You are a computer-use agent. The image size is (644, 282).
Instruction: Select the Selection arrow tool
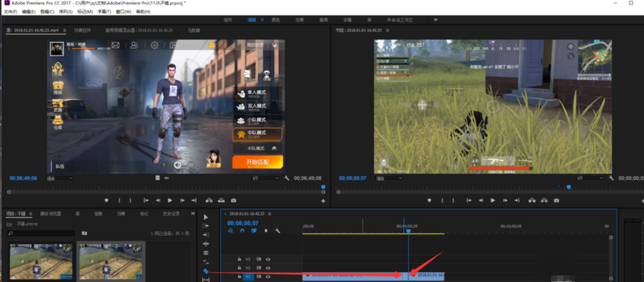click(x=205, y=217)
